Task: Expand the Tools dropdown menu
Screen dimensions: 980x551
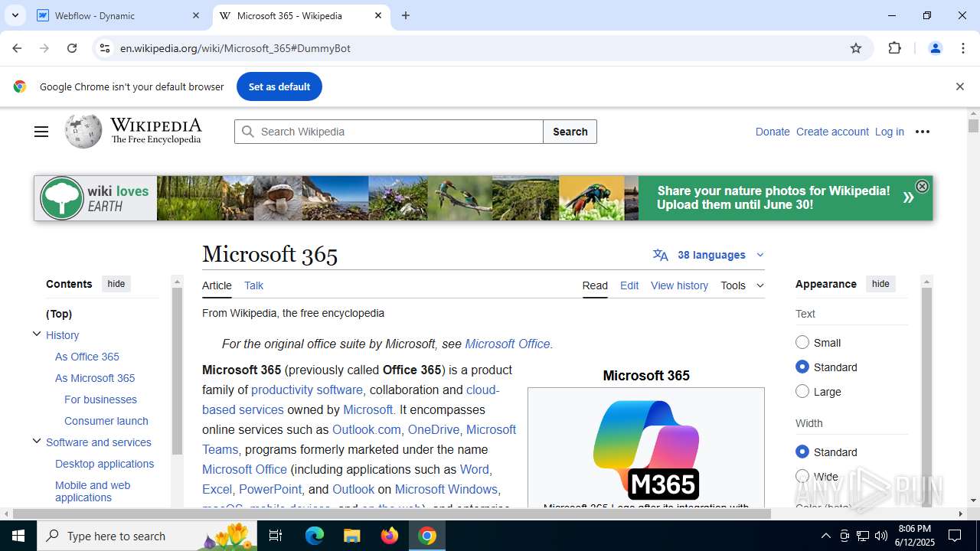Action: [x=742, y=285]
